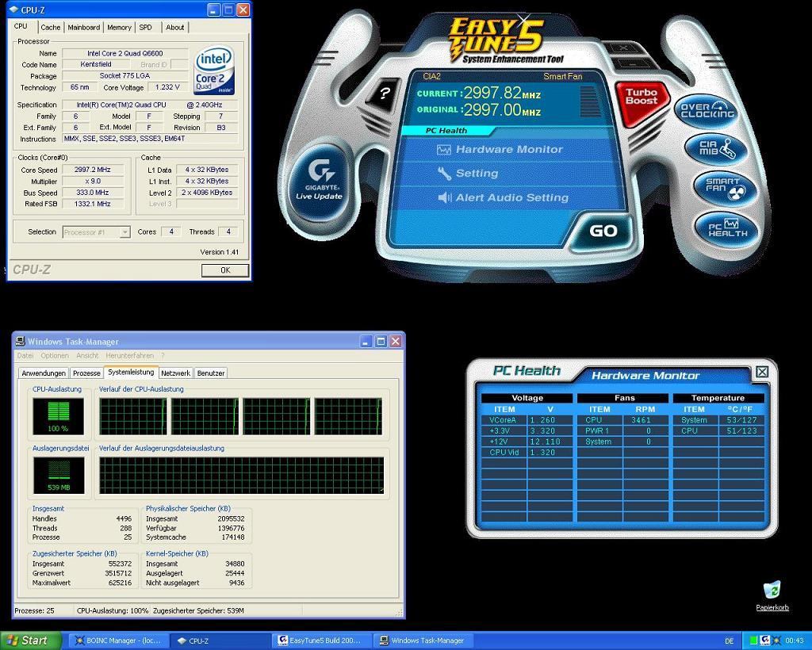Screen dimensions: 812x650
Task: Open the Papierkorb desktop icon
Action: pyautogui.click(x=772, y=595)
